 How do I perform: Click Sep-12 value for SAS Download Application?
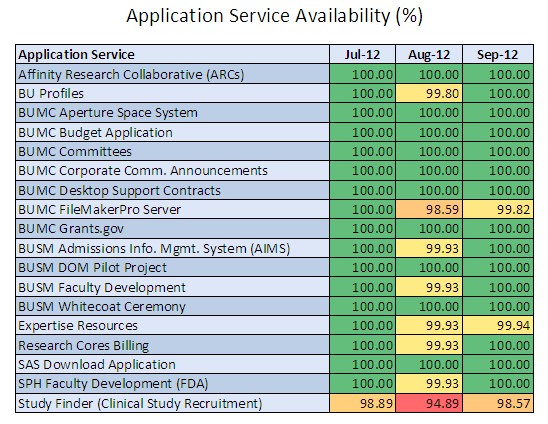498,364
